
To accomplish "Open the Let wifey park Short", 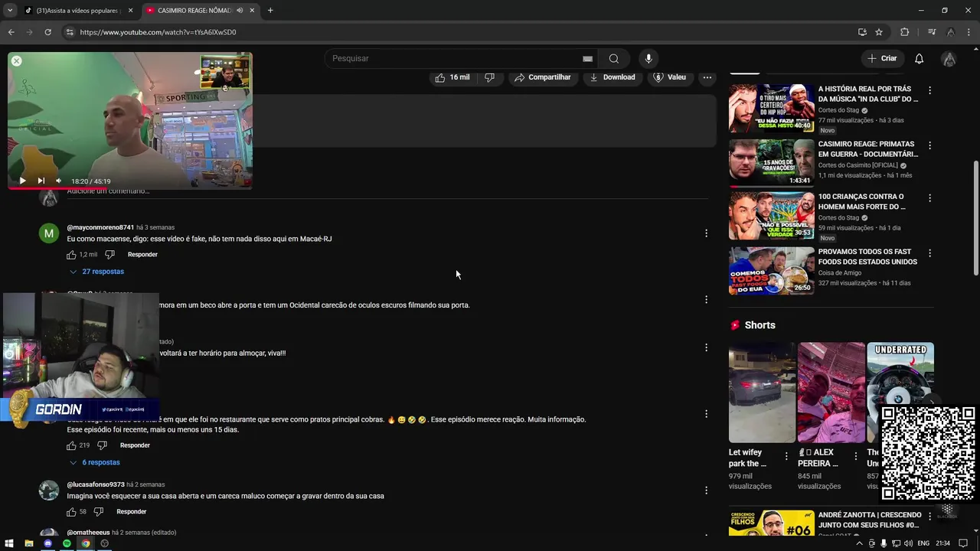I will [x=762, y=393].
